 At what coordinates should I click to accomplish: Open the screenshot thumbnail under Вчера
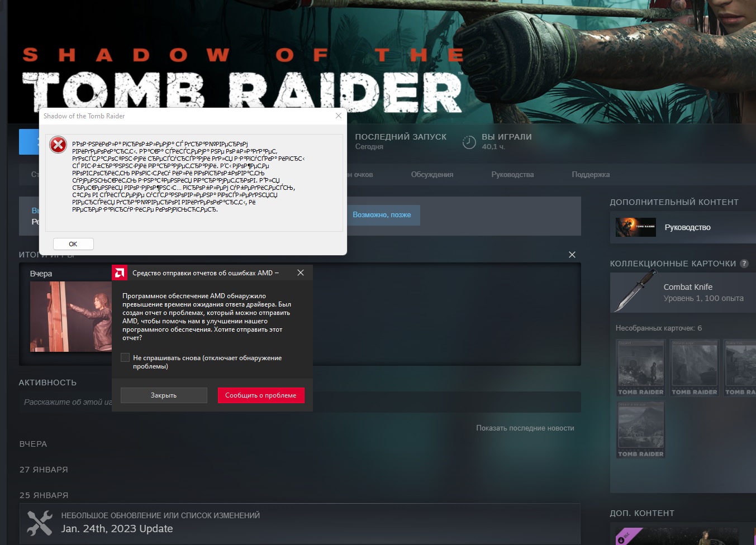(x=71, y=317)
